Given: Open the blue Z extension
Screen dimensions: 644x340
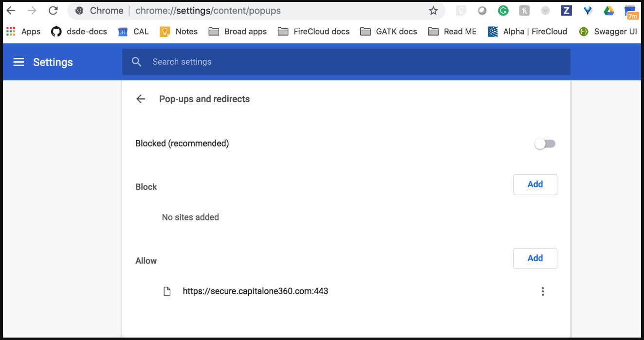Looking at the screenshot, I should pyautogui.click(x=566, y=11).
